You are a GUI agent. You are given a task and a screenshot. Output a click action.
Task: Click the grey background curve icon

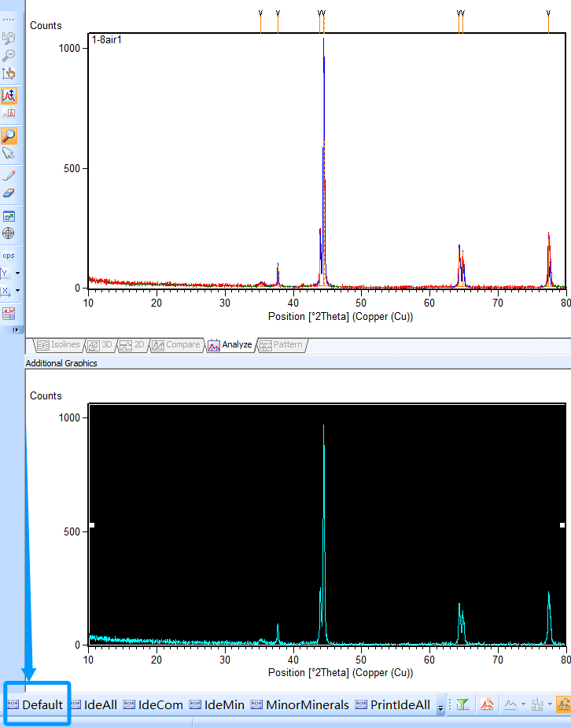coord(510,704)
